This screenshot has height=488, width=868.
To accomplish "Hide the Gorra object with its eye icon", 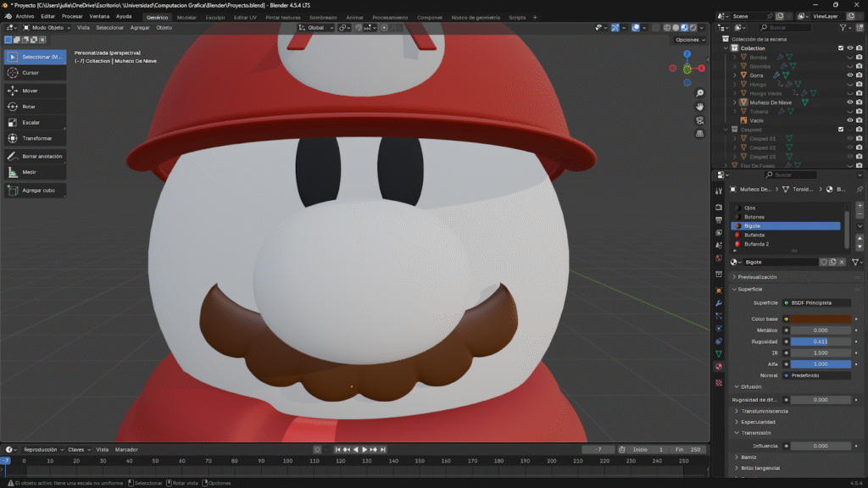I will [x=849, y=75].
